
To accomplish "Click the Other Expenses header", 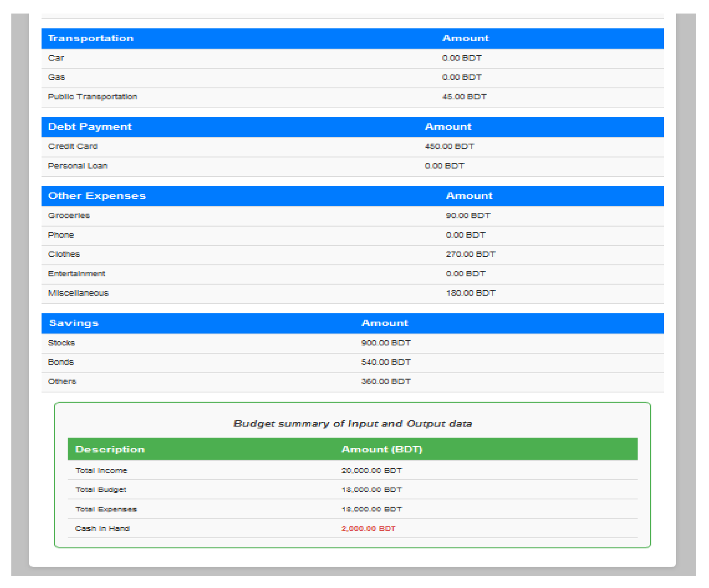I will (97, 196).
